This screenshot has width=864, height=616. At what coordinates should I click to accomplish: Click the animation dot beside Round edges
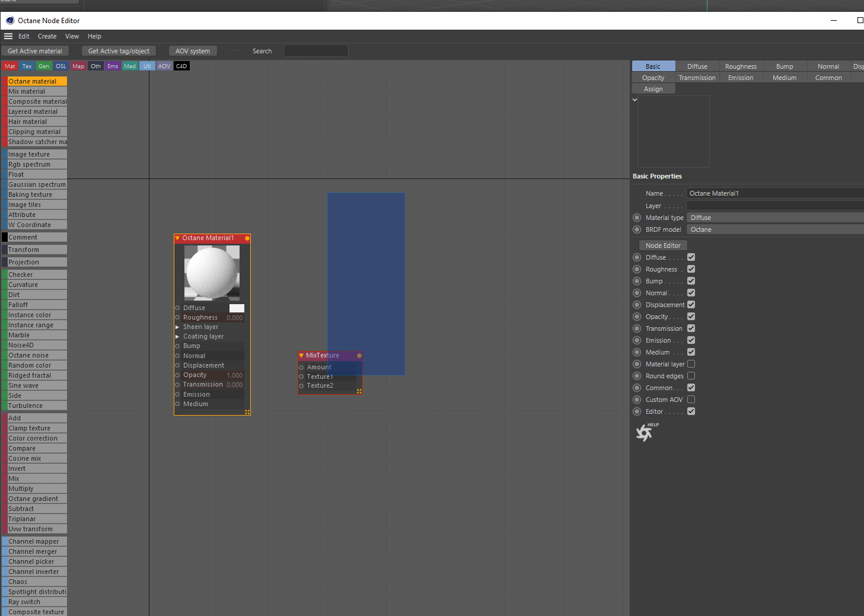coord(637,376)
